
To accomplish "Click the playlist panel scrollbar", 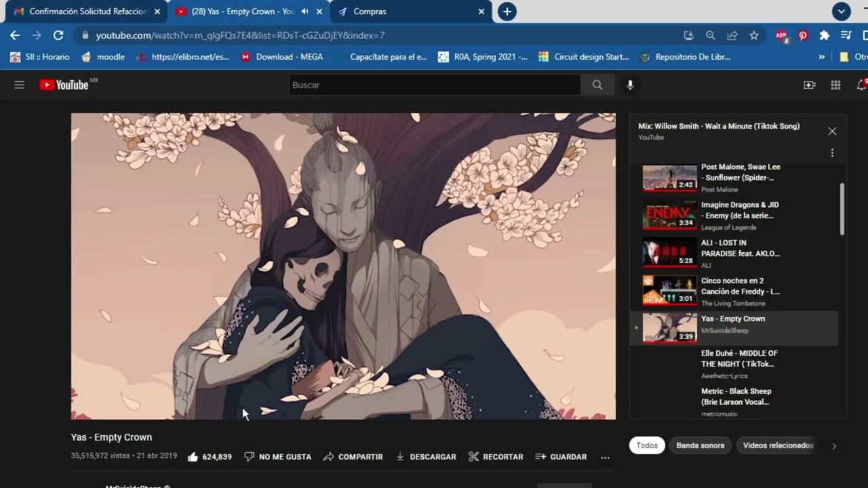I will click(842, 209).
